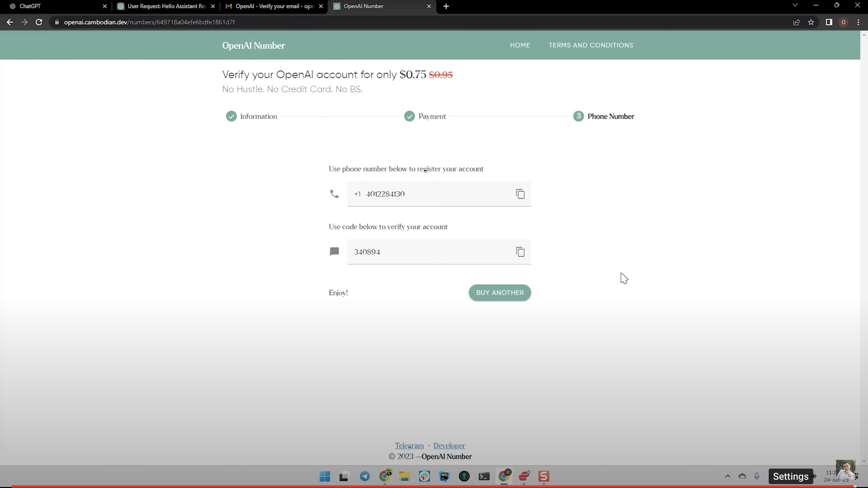Screen dimensions: 868x488
Task: Open the Windows Start menu
Action: [x=325, y=476]
